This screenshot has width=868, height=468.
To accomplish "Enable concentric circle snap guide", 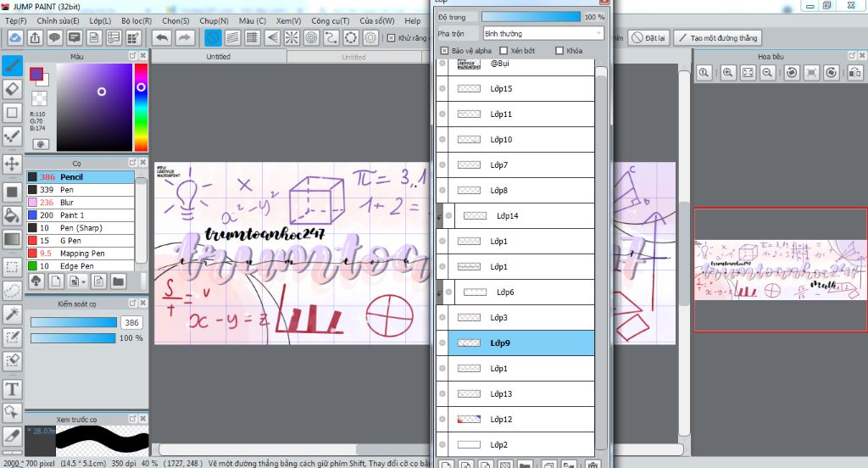I will [x=312, y=37].
